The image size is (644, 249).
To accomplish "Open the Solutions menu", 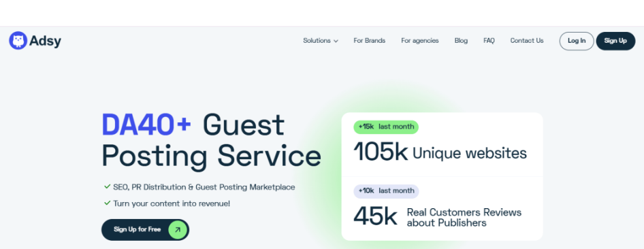I will [x=321, y=41].
